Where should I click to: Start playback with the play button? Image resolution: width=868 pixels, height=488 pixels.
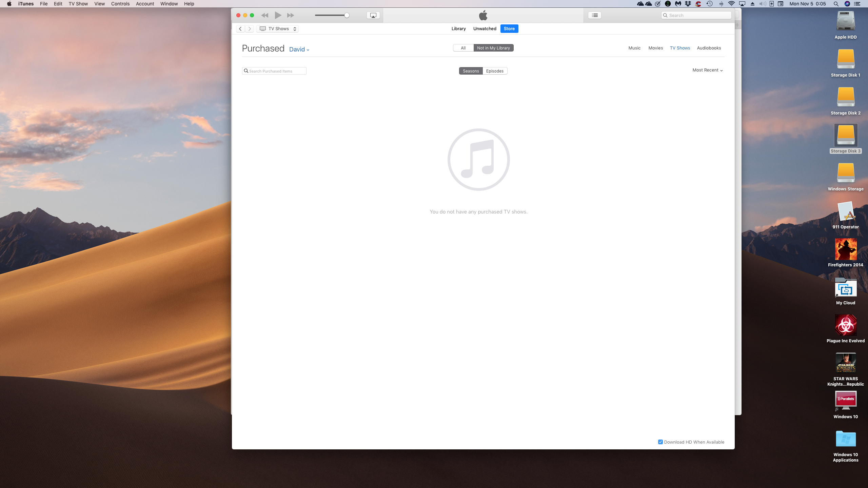278,15
